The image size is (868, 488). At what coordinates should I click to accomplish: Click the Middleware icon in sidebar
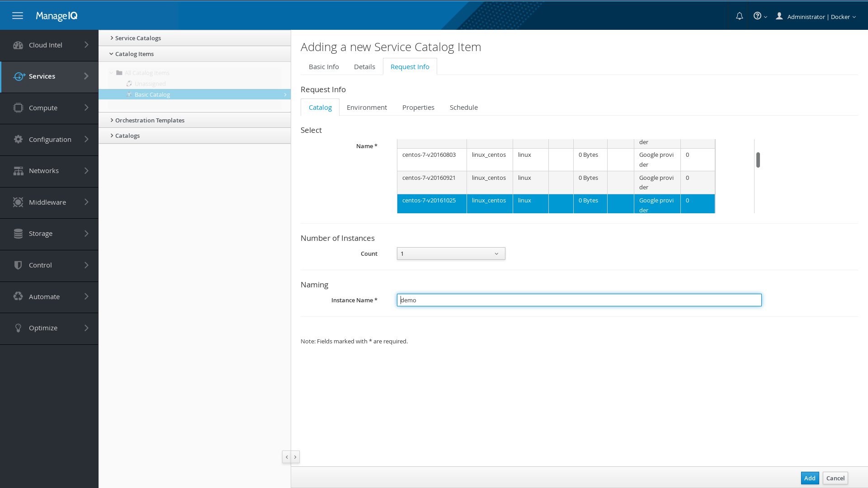point(18,202)
